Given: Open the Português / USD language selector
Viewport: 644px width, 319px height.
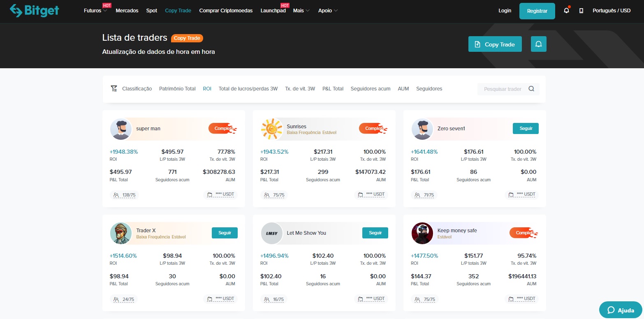Looking at the screenshot, I should (612, 11).
